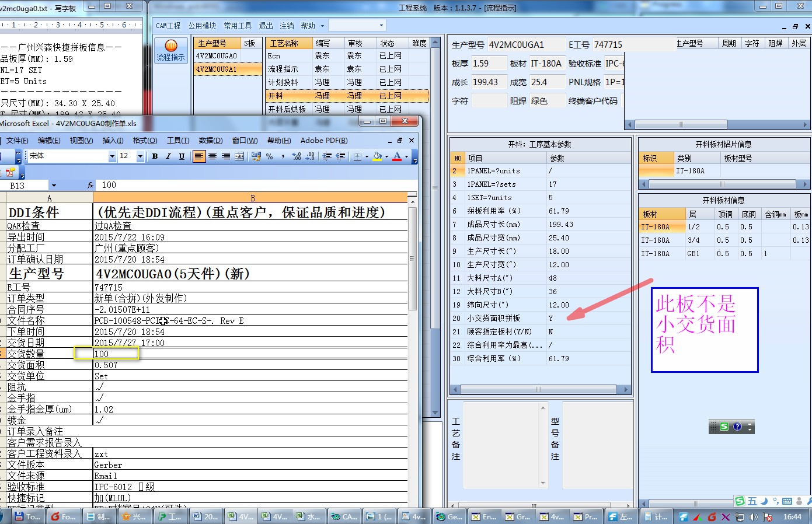Open Excel 数据(D) menu
The height and width of the screenshot is (524, 812).
tap(210, 141)
